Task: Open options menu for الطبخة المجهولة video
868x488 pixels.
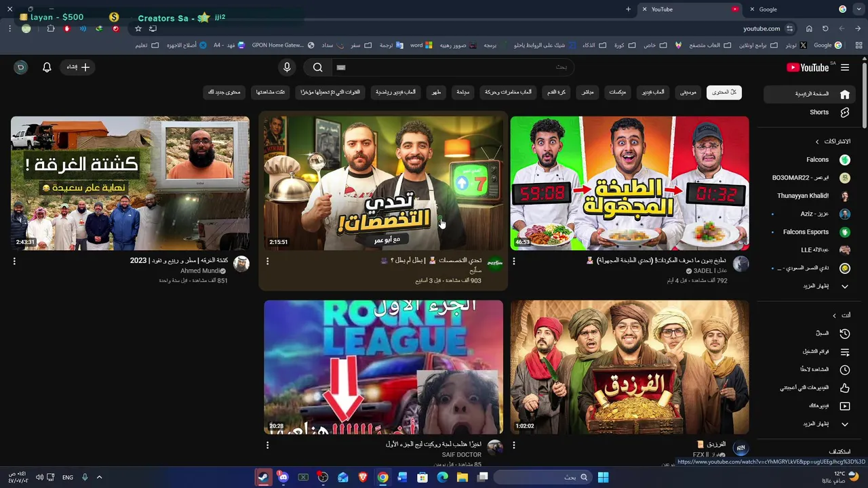Action: (x=513, y=261)
